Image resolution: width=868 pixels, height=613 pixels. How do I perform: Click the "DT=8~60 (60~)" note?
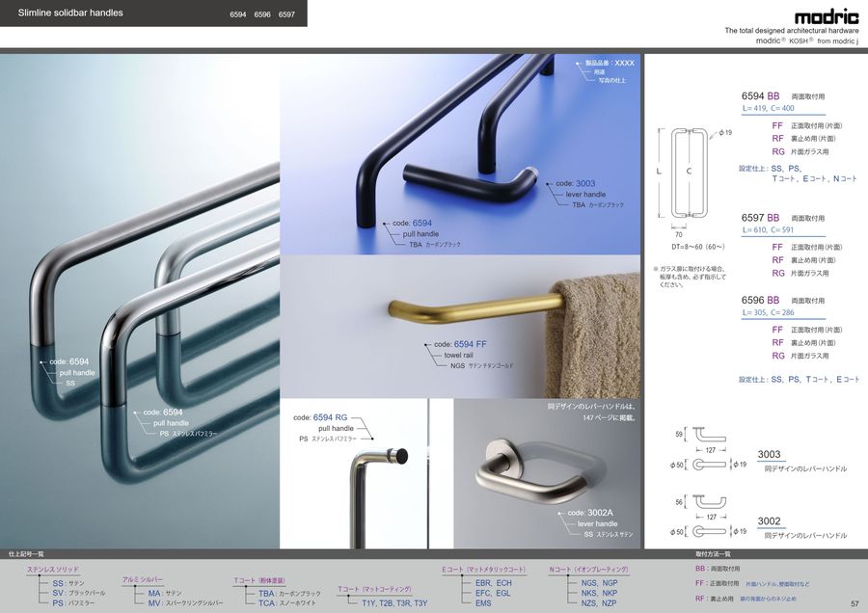click(x=697, y=247)
